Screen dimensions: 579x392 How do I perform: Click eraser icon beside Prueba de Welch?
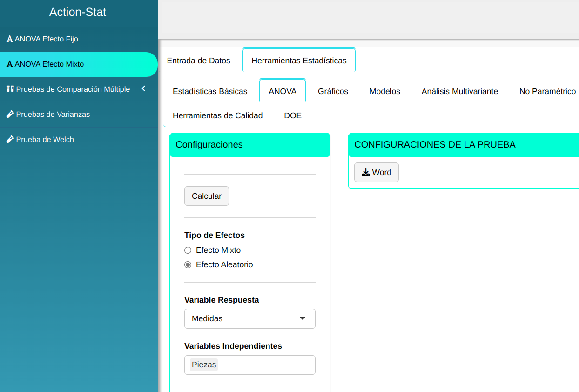[x=10, y=139]
